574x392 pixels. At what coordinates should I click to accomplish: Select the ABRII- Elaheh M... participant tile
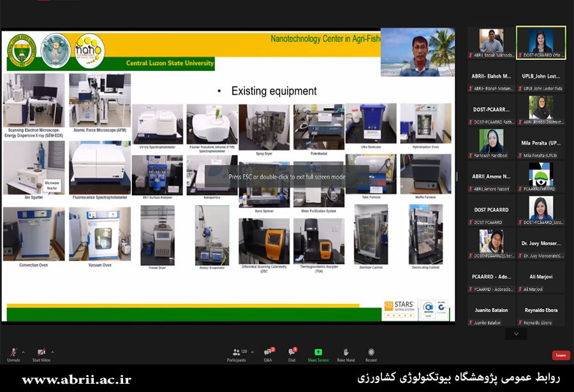[x=491, y=76]
